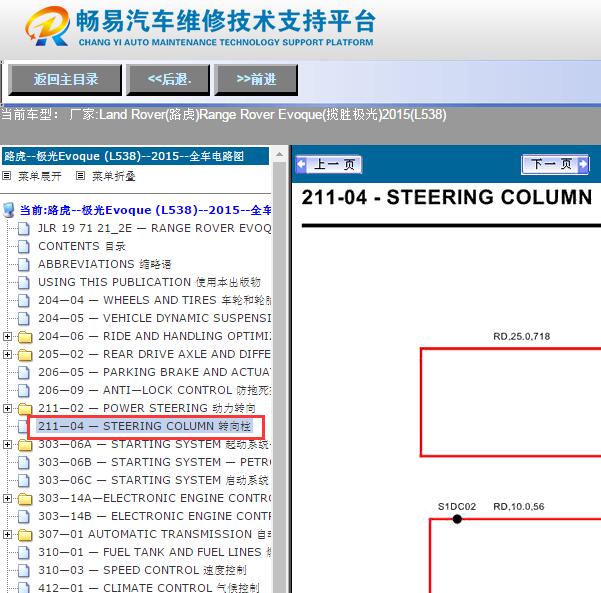Click folder icon of 211-02 POWER STEERING
The height and width of the screenshot is (593, 601).
(25, 409)
